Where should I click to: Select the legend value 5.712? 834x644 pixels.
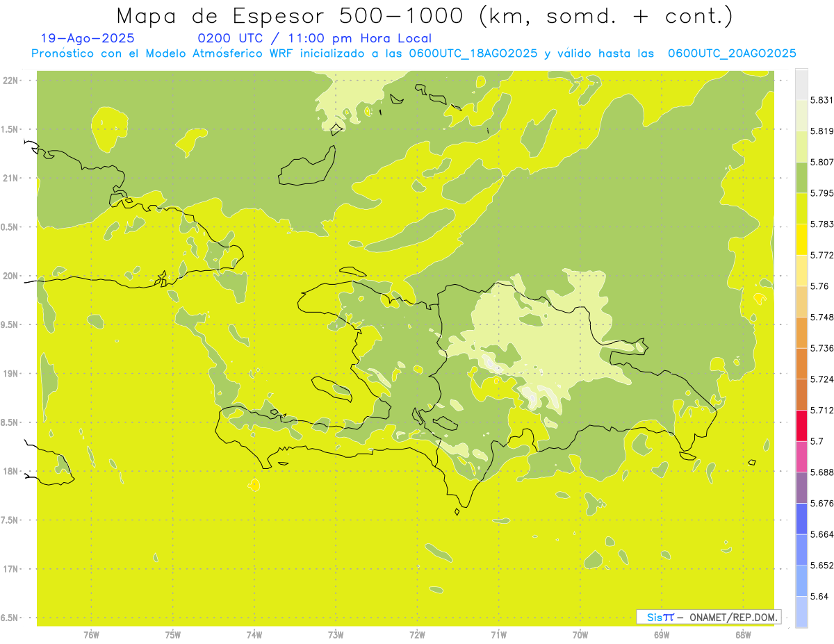tap(821, 410)
